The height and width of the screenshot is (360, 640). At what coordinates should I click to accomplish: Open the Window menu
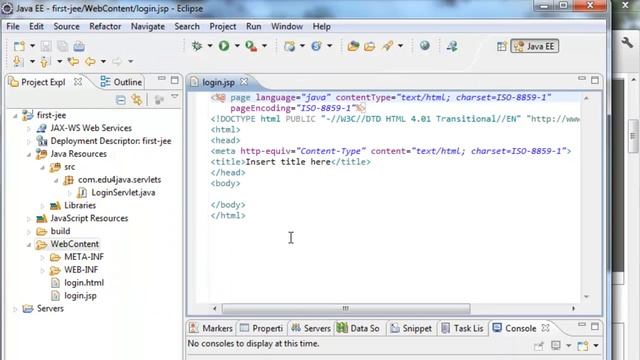point(287,27)
